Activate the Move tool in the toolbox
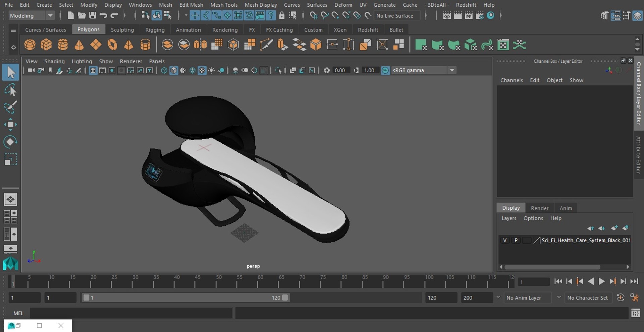 (x=10, y=124)
